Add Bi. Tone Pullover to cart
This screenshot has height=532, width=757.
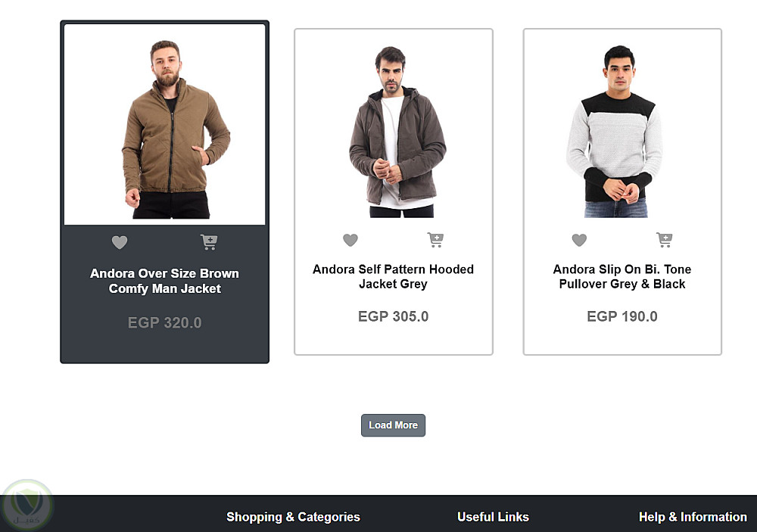coord(664,240)
